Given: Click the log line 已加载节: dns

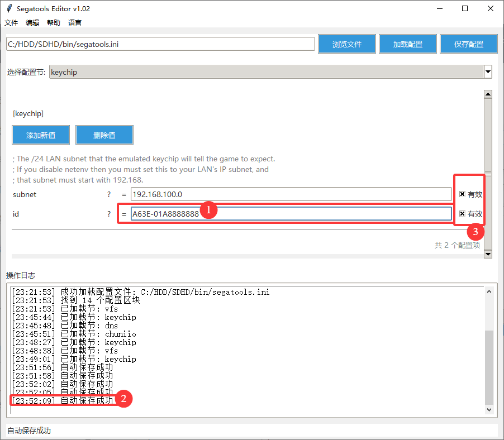Looking at the screenshot, I should coord(65,326).
